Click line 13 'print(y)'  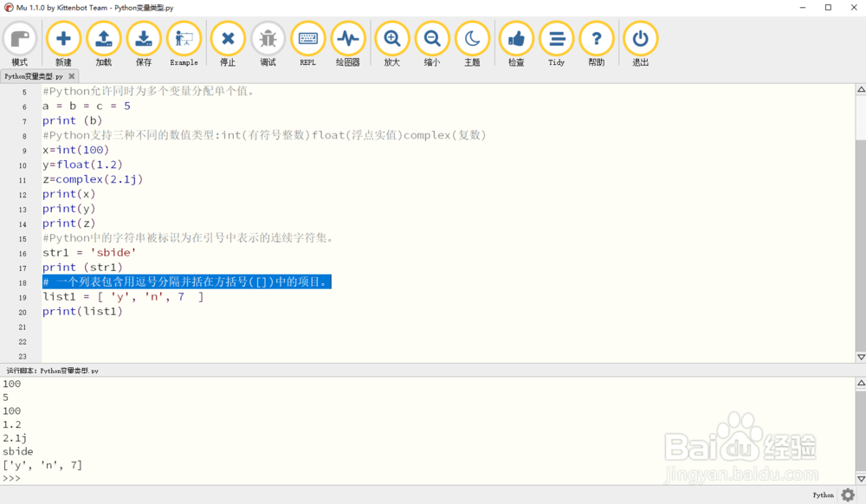point(69,209)
